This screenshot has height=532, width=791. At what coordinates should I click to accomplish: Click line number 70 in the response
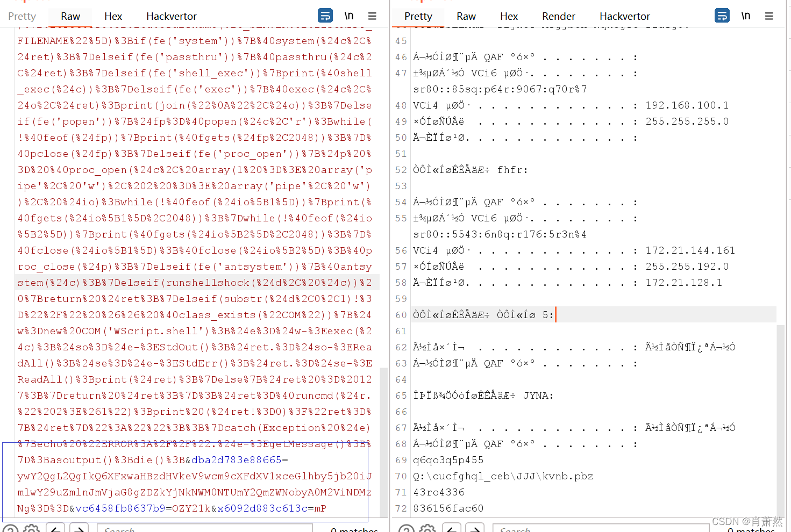point(401,476)
